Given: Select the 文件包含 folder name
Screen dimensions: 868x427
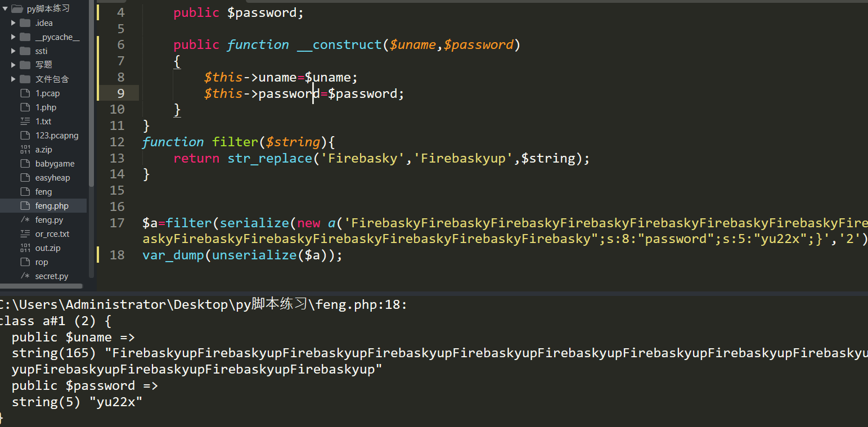Looking at the screenshot, I should (x=52, y=79).
